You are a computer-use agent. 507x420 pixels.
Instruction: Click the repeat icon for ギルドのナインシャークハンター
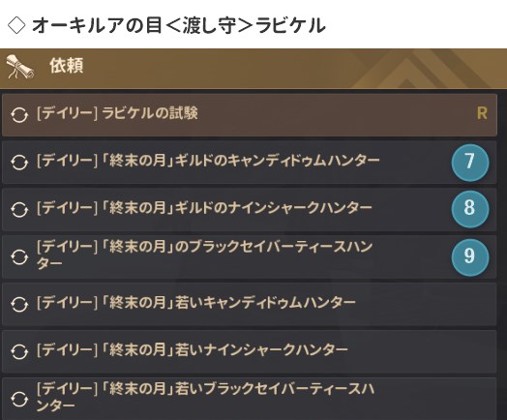(19, 209)
